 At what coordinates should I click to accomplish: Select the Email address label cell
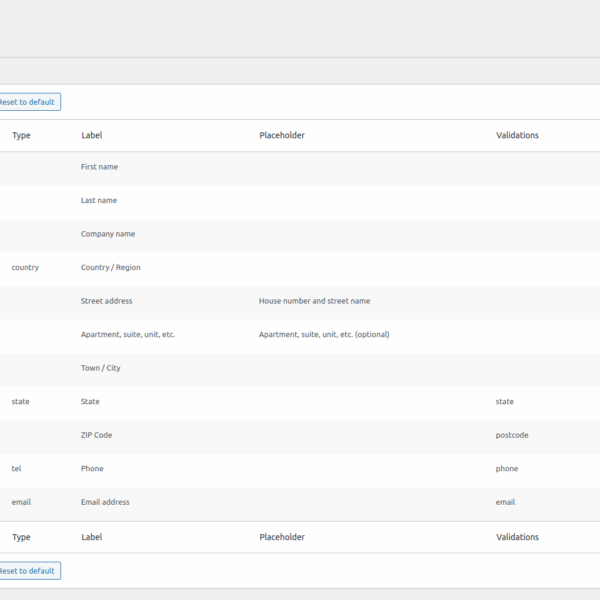coord(105,502)
